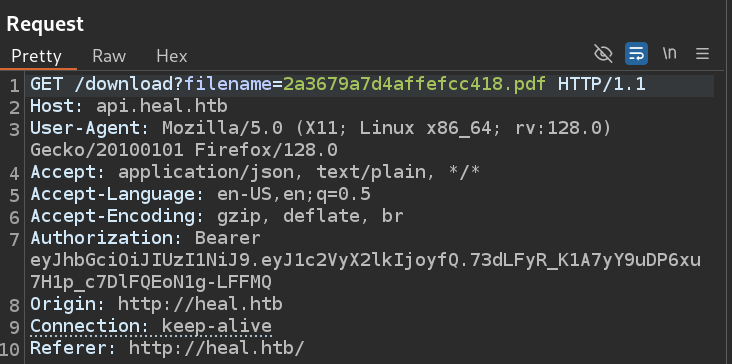Click the Bearer JWT token text
Viewport: 732px width, 364px height.
click(366, 271)
